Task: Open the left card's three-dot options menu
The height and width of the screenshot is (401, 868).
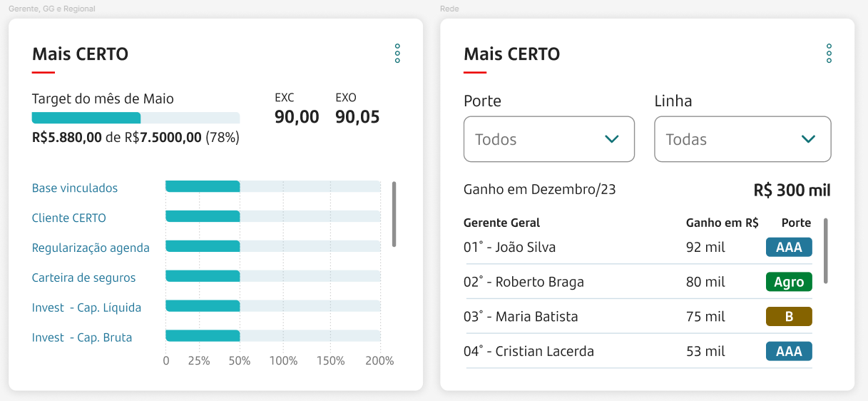Action: [x=397, y=54]
